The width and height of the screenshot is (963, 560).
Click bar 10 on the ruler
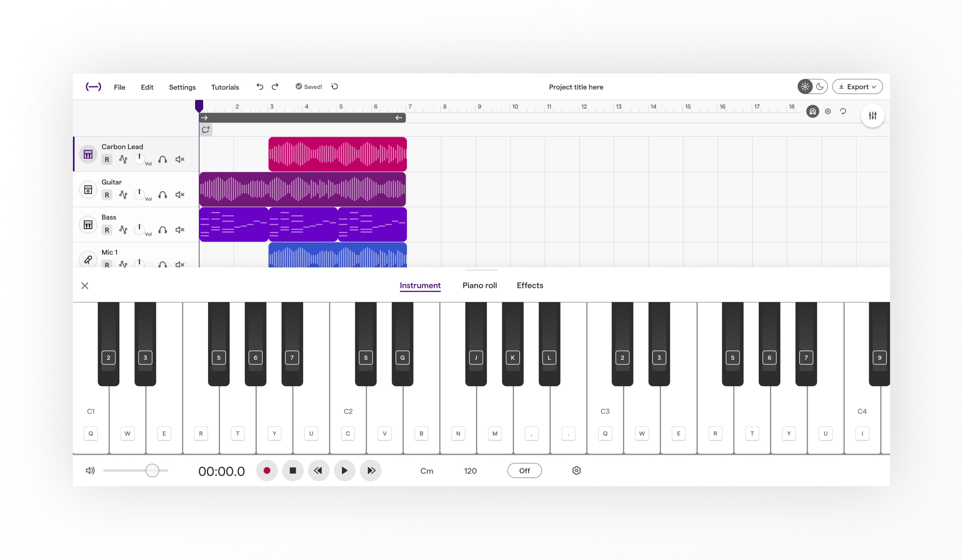click(515, 106)
